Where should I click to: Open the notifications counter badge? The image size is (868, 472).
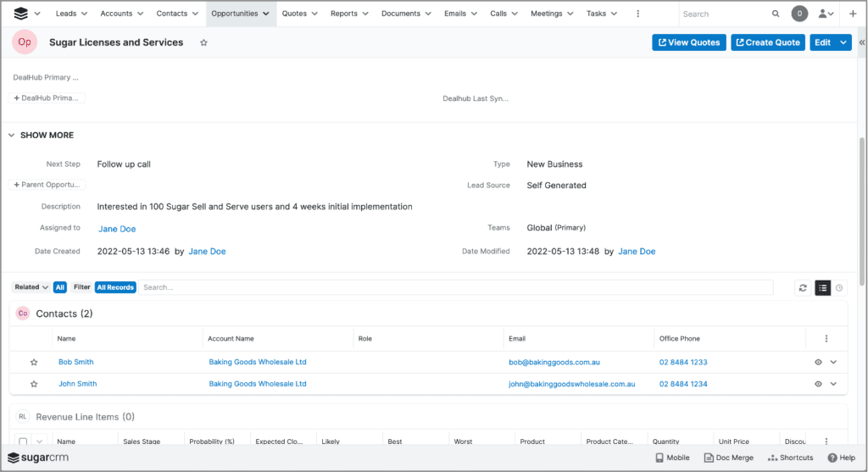(x=799, y=14)
